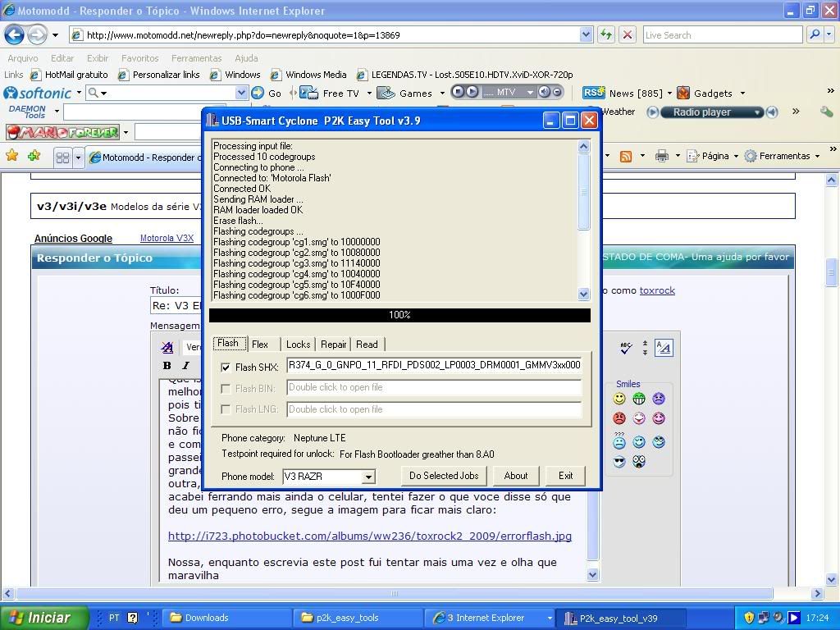Open the Phone model V3 RAZR dropdown
The image size is (840, 630).
tap(368, 477)
